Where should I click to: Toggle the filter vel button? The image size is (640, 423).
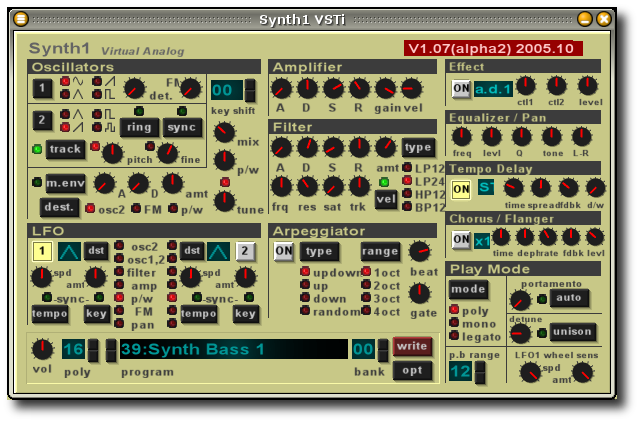pos(386,199)
